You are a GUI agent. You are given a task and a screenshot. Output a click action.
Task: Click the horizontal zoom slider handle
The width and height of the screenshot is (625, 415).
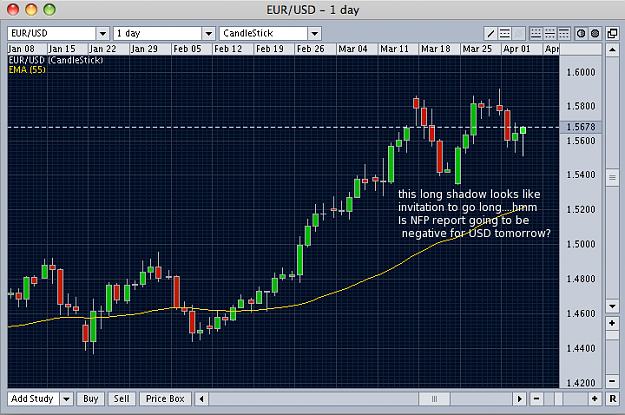tap(558, 399)
